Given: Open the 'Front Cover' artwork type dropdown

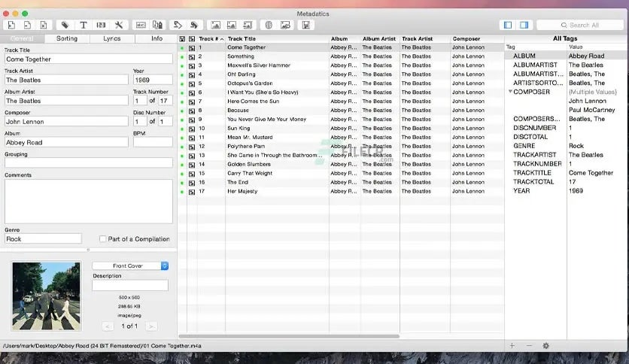Looking at the screenshot, I should (130, 265).
